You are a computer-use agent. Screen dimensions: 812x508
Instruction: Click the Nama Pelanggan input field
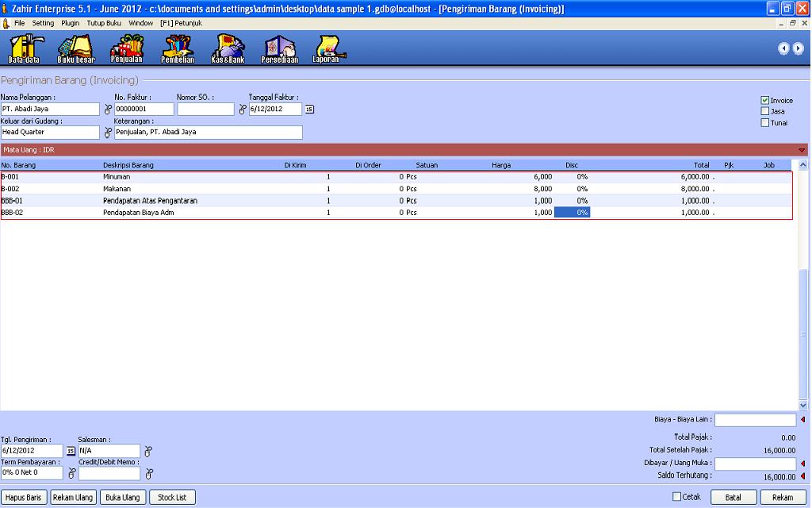[50, 109]
